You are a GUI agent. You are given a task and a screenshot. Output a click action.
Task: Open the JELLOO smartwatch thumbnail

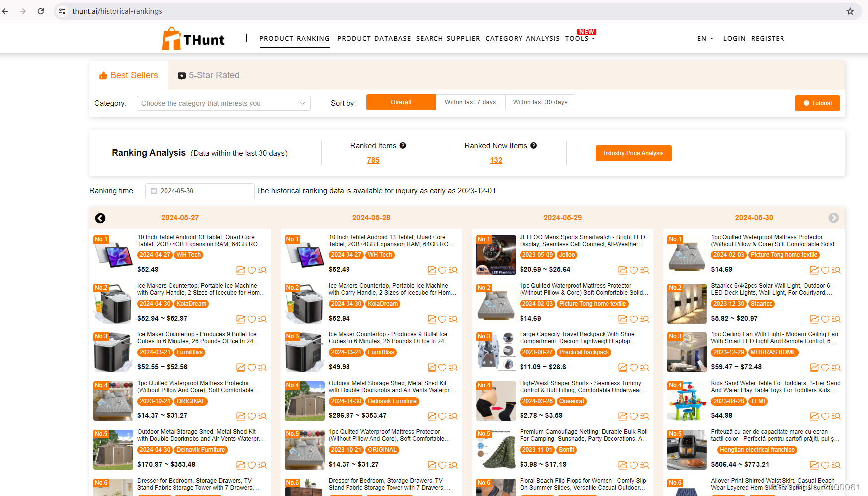pos(496,255)
